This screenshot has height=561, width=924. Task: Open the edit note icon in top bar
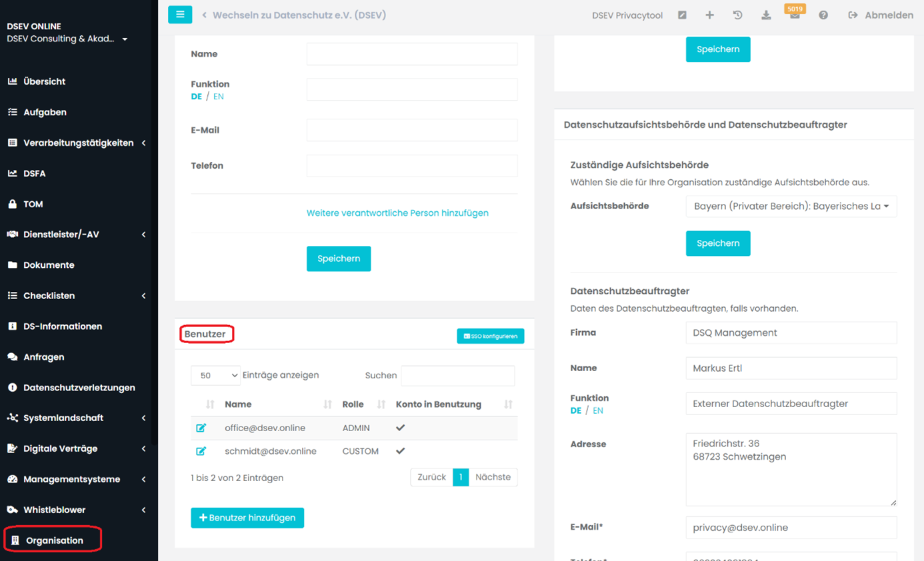point(682,15)
